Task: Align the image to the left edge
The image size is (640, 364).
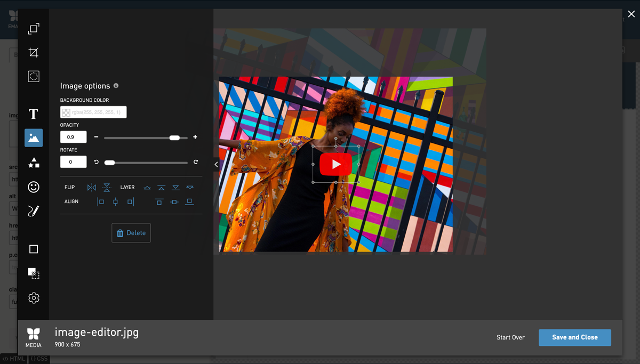Action: point(100,201)
